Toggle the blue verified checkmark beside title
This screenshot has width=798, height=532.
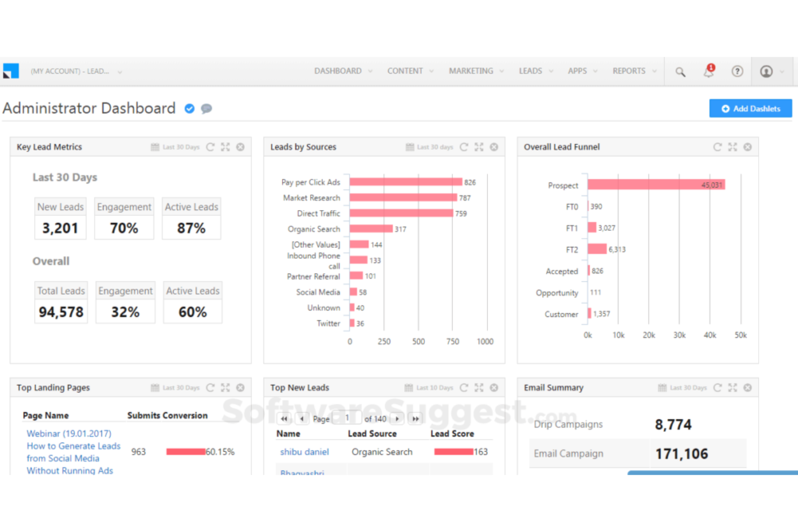(x=189, y=109)
